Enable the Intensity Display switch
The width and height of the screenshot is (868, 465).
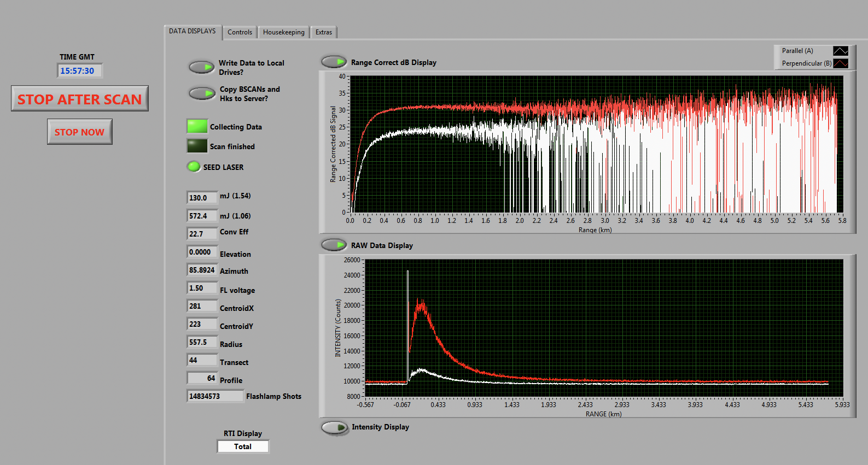[334, 427]
